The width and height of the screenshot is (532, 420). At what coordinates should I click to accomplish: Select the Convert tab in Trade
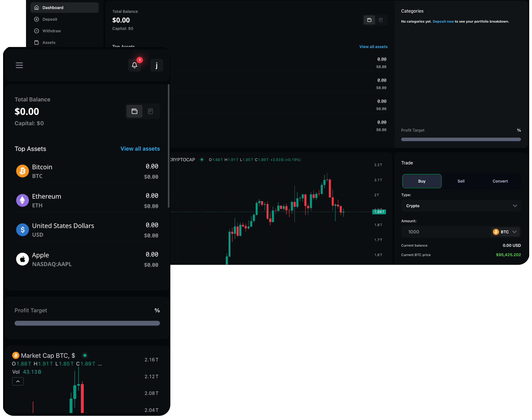pos(500,181)
